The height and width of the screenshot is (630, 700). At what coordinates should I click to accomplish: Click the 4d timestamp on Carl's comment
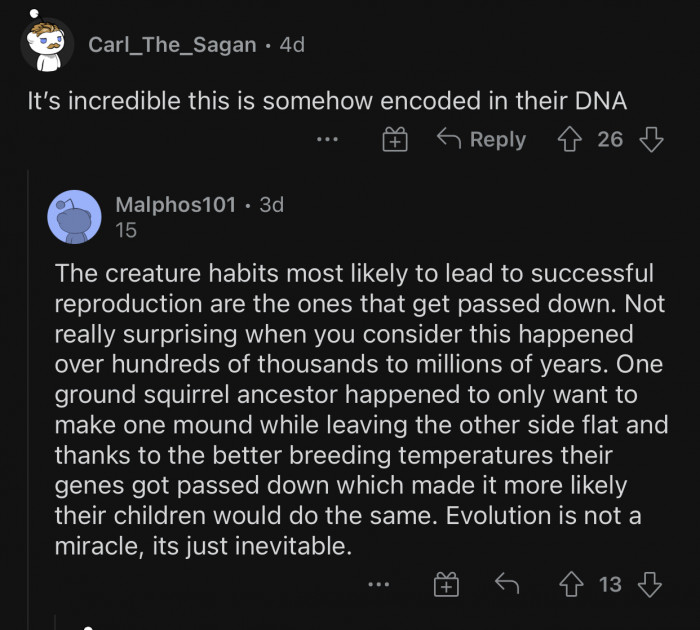[291, 45]
